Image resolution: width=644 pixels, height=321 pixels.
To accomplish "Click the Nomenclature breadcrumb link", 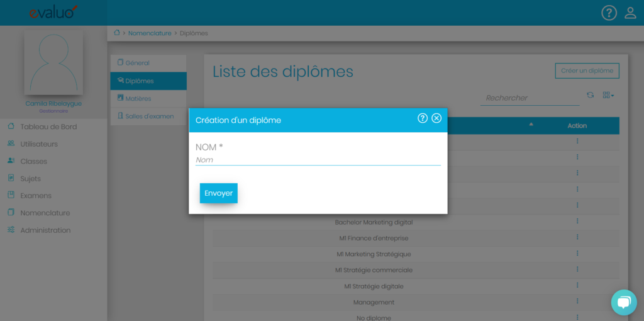I will 150,33.
